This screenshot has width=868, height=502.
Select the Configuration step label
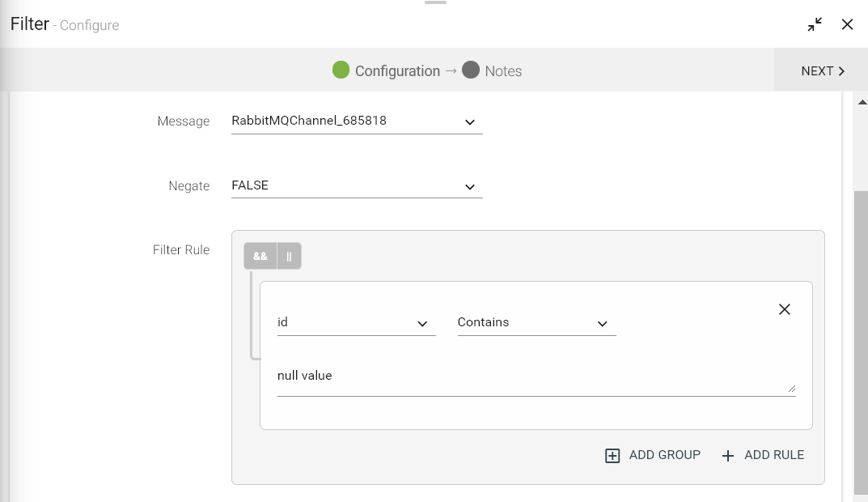397,71
